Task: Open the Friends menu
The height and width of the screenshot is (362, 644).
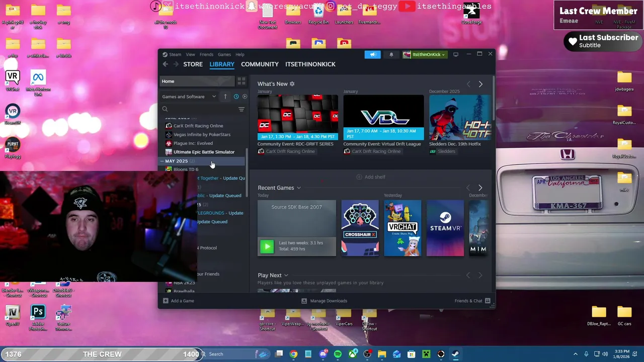Action: (206, 54)
